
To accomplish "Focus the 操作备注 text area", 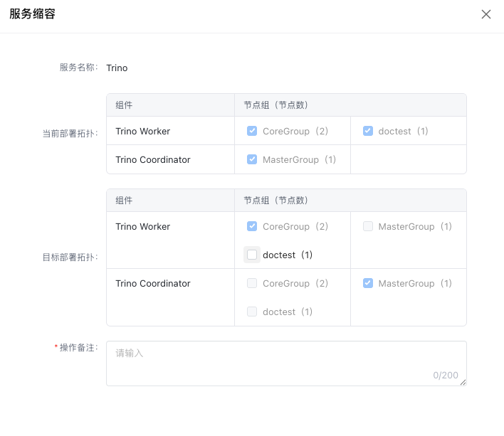I will [286, 363].
